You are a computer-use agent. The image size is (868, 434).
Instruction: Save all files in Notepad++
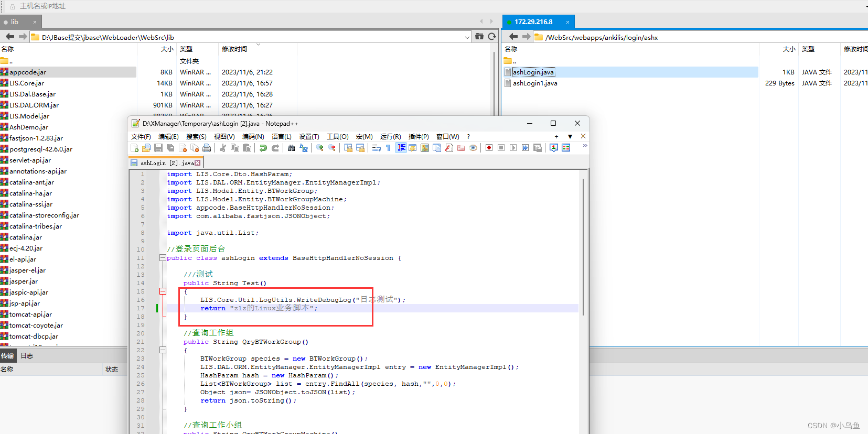170,148
